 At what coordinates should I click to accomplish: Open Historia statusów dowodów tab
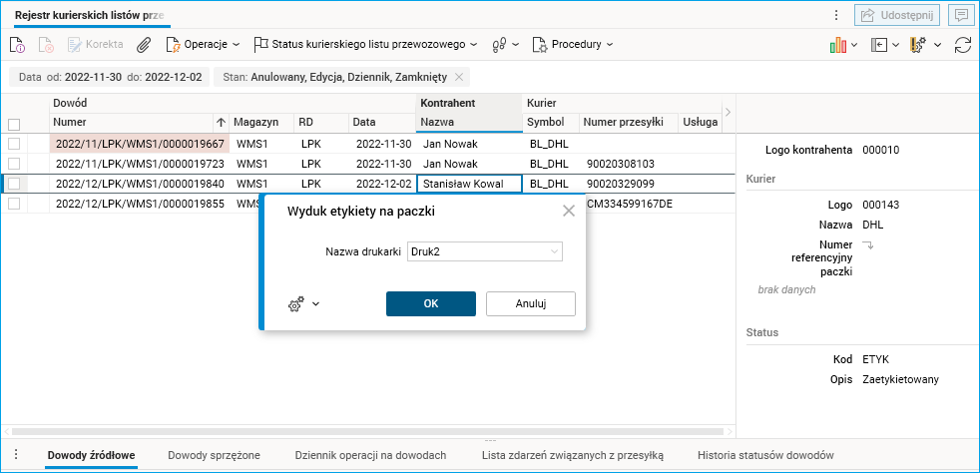click(765, 455)
